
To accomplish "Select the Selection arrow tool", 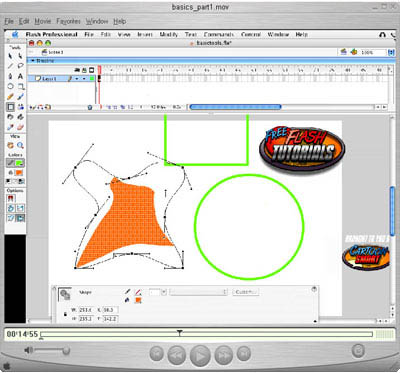I will coord(11,56).
